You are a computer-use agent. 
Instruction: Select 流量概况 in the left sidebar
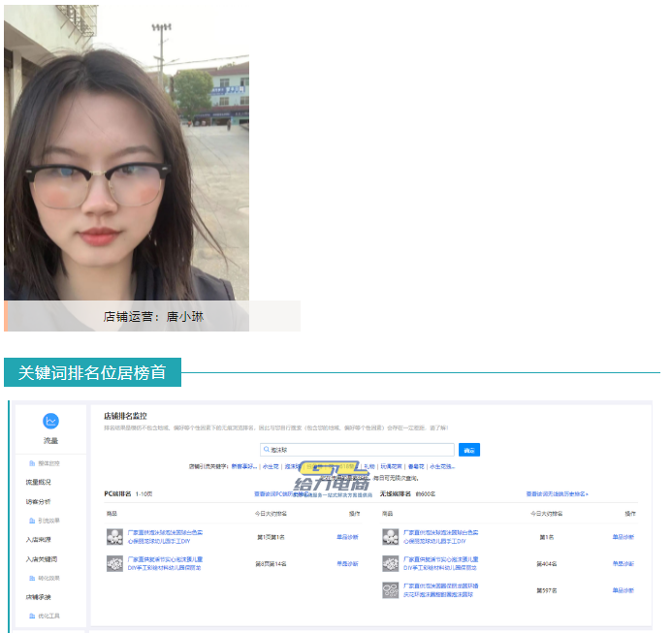tap(39, 482)
